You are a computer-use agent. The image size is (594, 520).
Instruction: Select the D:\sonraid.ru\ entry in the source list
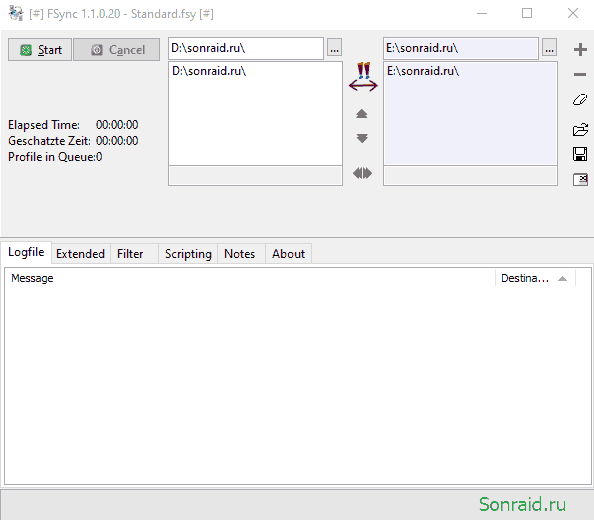tap(209, 71)
